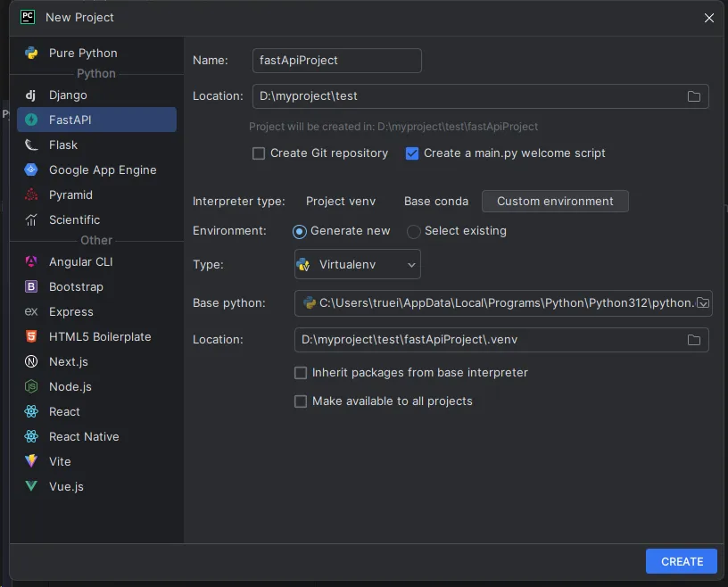
Task: Switch interpreter type to Base conda
Action: (436, 201)
